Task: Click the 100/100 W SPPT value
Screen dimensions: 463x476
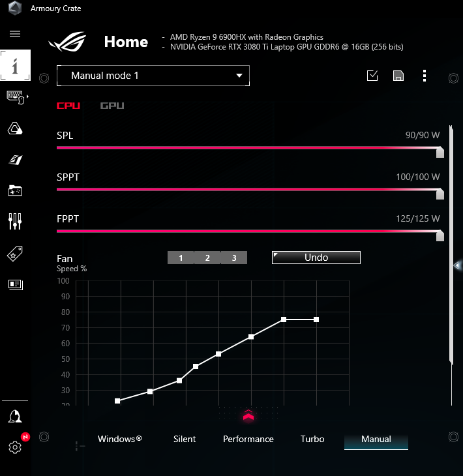Action: [x=418, y=177]
